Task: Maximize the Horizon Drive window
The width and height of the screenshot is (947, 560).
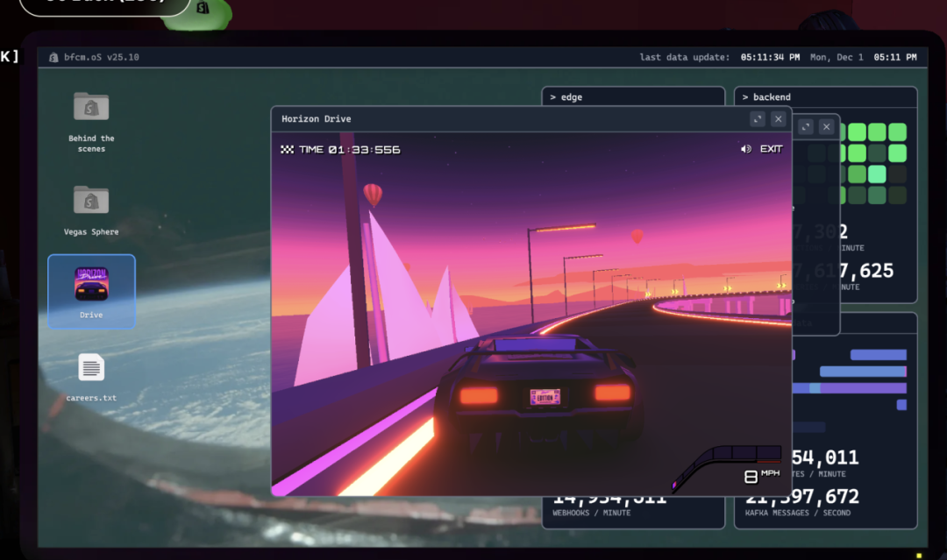Action: [x=758, y=119]
